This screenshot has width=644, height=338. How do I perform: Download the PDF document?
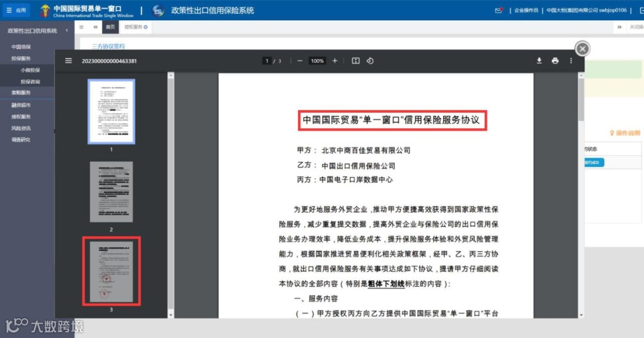(x=539, y=61)
